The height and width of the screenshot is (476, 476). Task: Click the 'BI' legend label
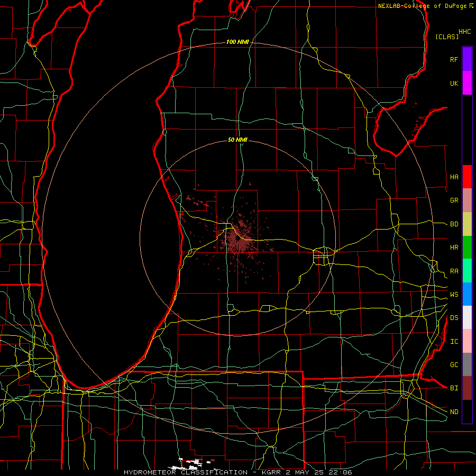454,388
